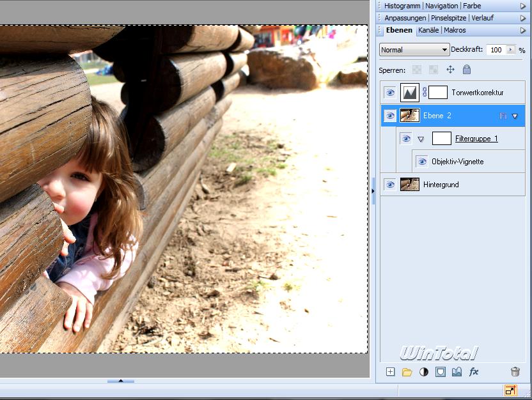This screenshot has height=400, width=532.
Task: Open the Normal blend mode dropdown
Action: [x=414, y=50]
